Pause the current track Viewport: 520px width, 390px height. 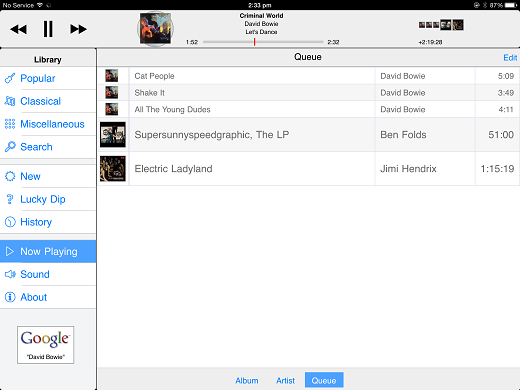(x=48, y=29)
